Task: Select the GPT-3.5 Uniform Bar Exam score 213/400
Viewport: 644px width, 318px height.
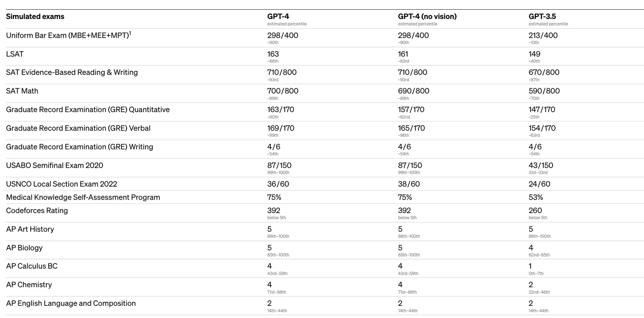Action: pos(543,35)
